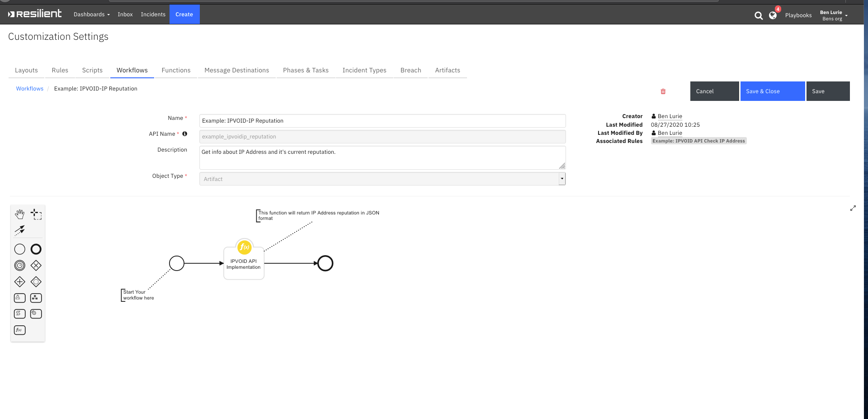Open the Phases & Tasks tab
The width and height of the screenshot is (868, 419).
click(x=306, y=70)
